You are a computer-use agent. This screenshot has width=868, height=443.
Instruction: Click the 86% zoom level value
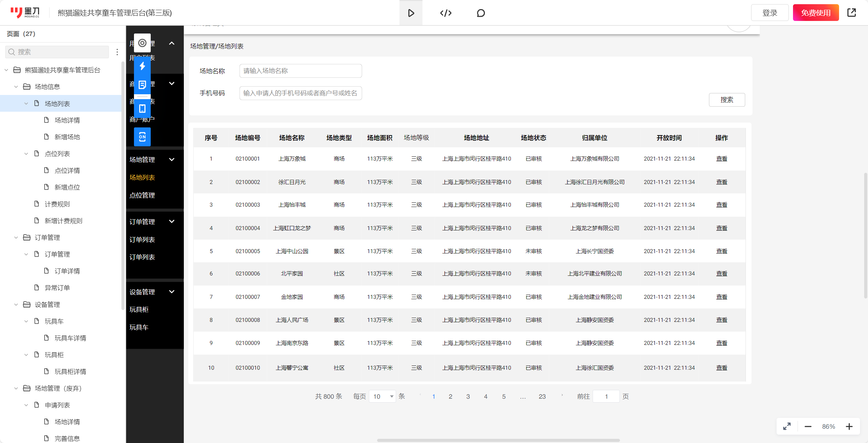click(828, 426)
